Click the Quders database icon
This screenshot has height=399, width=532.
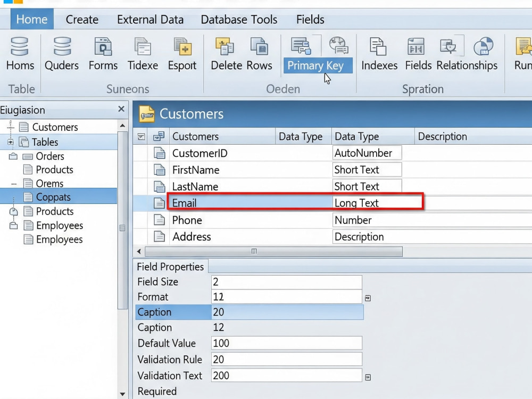[62, 46]
